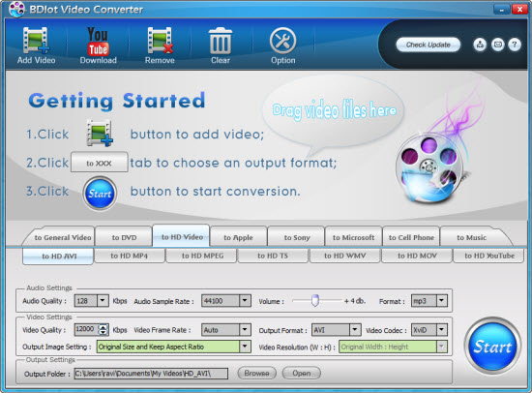532x393 pixels.
Task: Click the big blue Start button
Action: click(x=492, y=347)
